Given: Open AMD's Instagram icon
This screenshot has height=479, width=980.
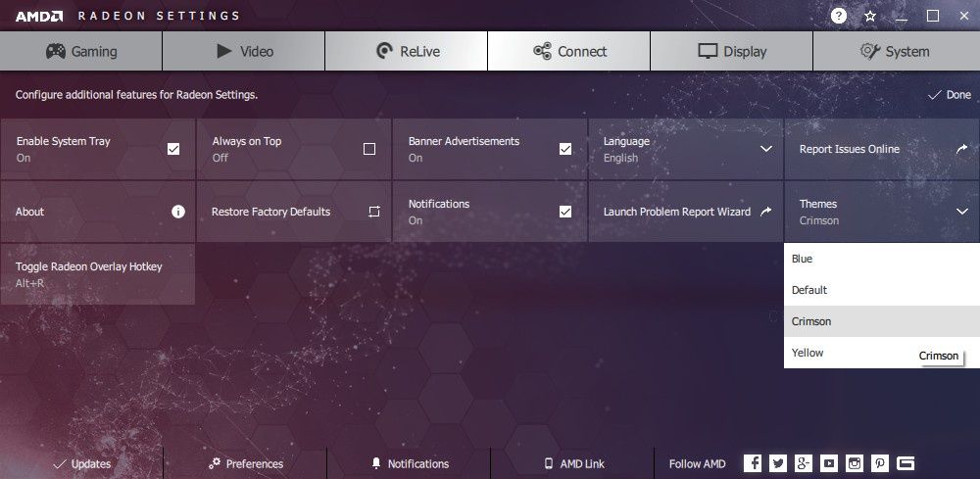Looking at the screenshot, I should [x=855, y=463].
